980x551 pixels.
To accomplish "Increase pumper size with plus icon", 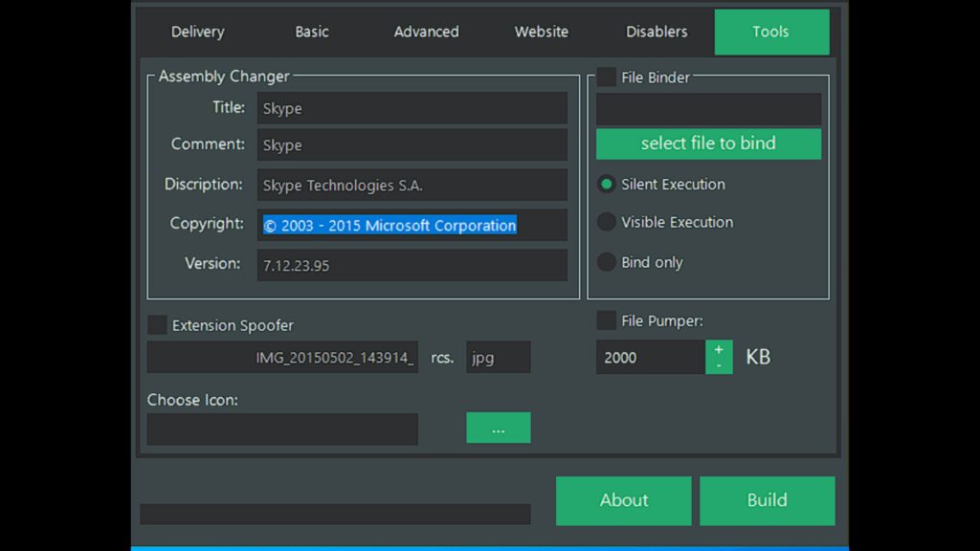I will coord(719,350).
